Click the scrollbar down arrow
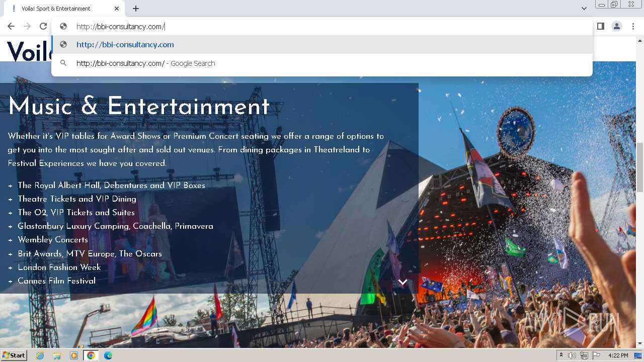Viewport: 644px width, 362px height. (640, 344)
